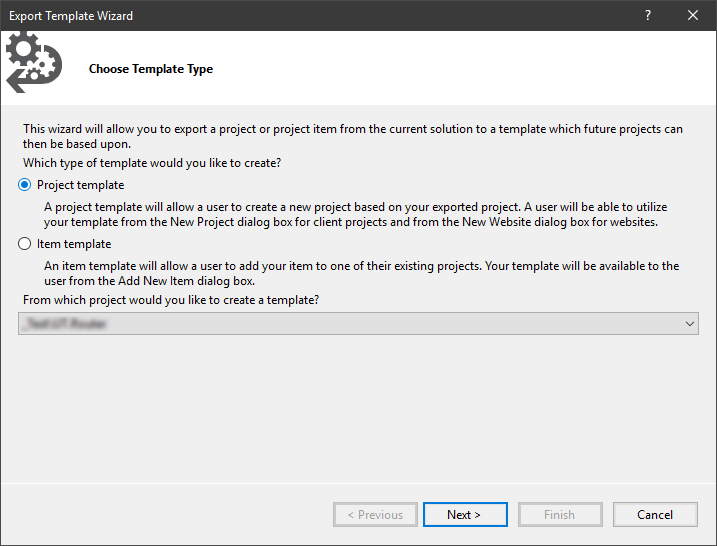Image resolution: width=717 pixels, height=546 pixels.
Task: Click the wizard introduction paragraph text
Action: point(352,136)
